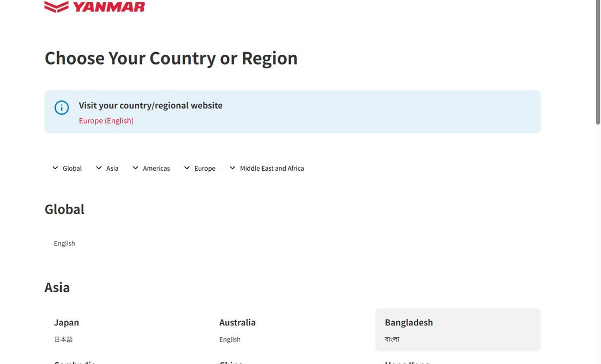Jump to the Global section anchor
Viewport: 601px width, 364px height.
tap(67, 168)
